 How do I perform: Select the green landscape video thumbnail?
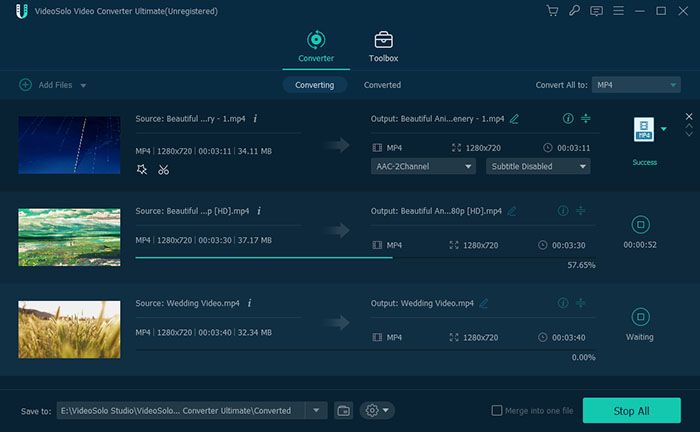pyautogui.click(x=69, y=237)
